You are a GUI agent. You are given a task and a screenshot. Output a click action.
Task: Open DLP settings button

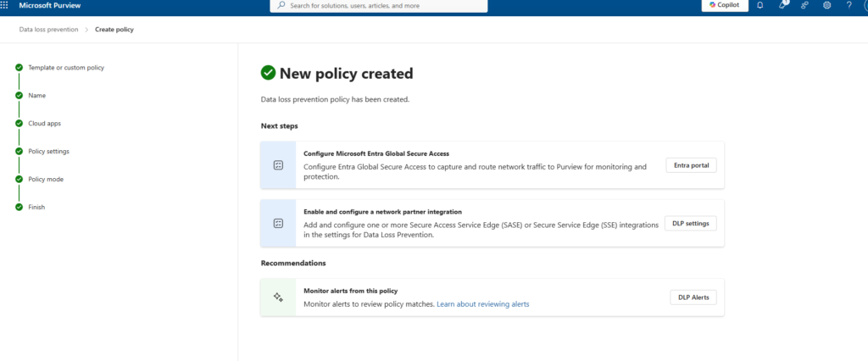click(691, 224)
